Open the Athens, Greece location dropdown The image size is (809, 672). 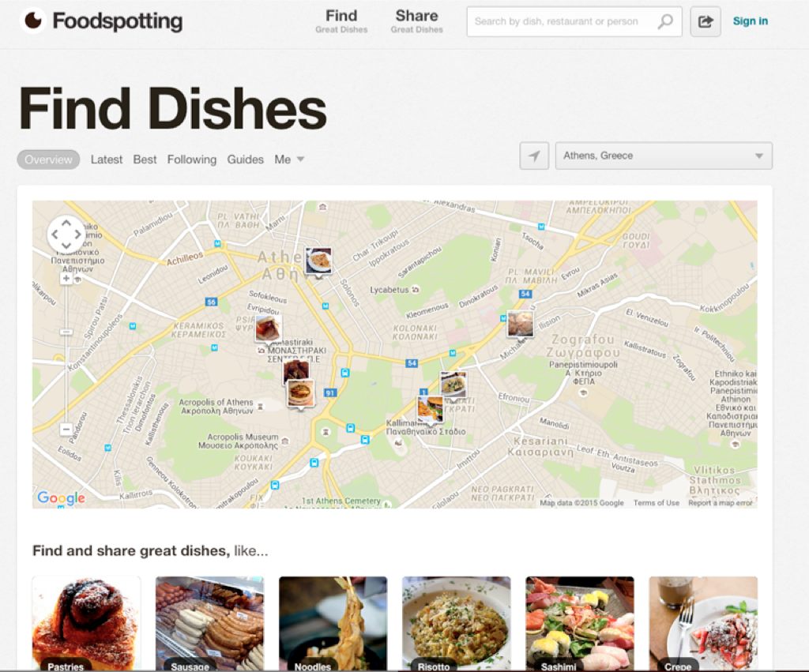pyautogui.click(x=664, y=156)
